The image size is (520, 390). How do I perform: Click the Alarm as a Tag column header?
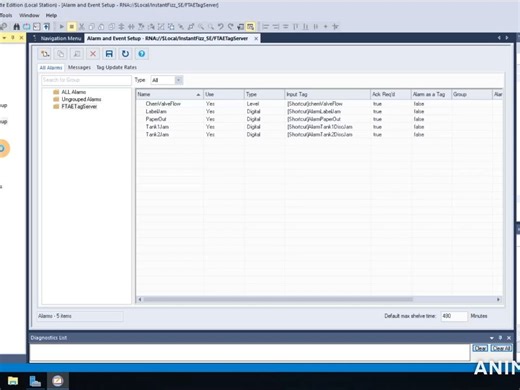[431, 94]
